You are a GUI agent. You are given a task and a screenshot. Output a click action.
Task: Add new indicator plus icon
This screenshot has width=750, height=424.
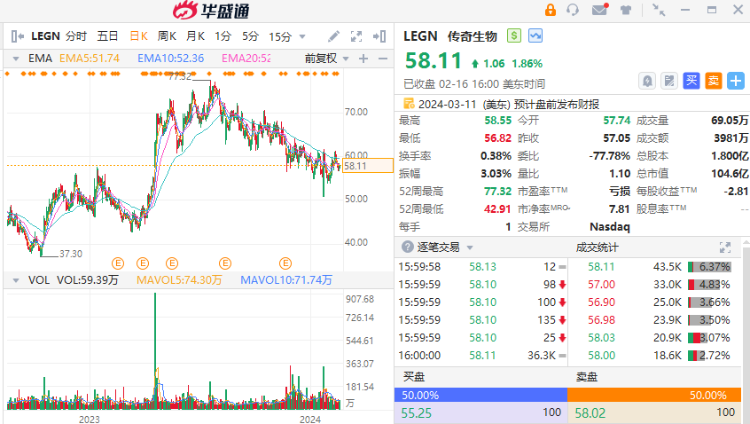pos(364,58)
